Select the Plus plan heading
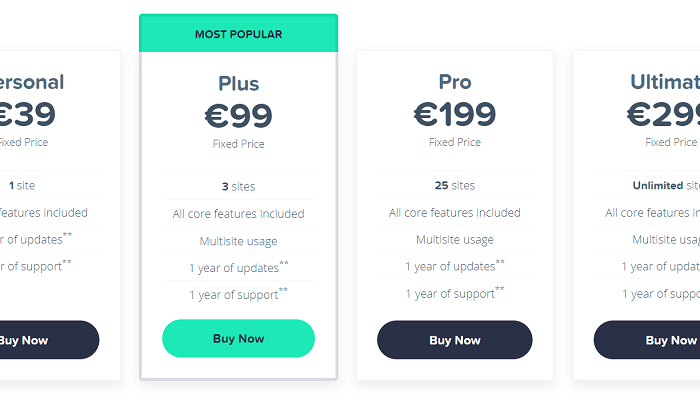Screen dimensions: 700x418 click(x=238, y=84)
